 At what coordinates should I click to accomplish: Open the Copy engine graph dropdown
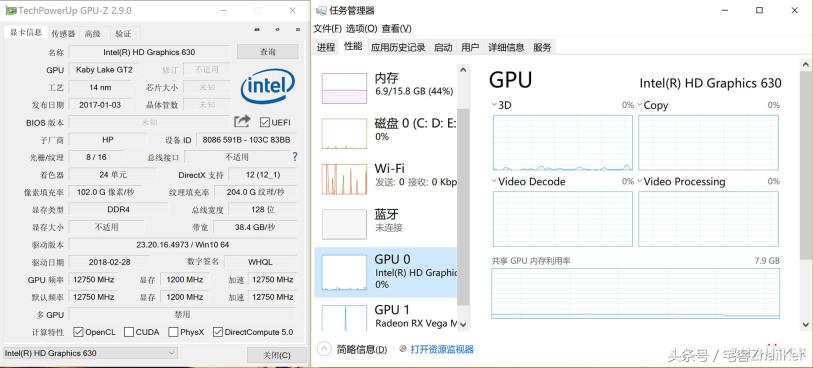[x=640, y=105]
